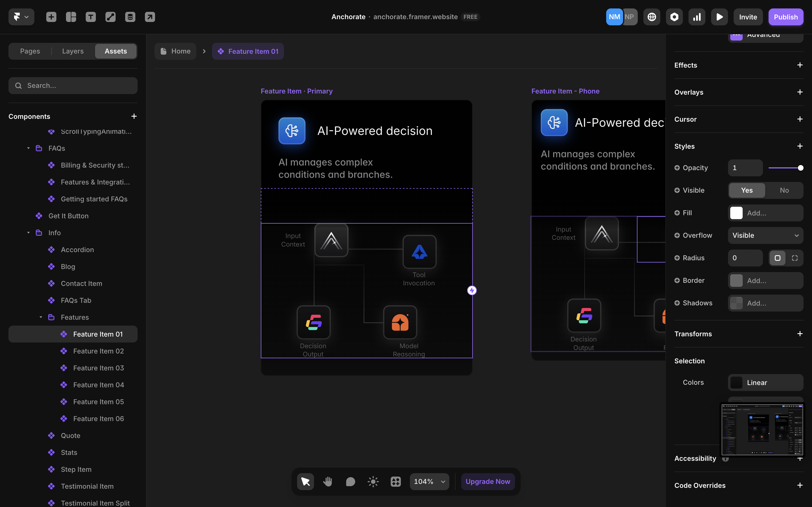
Task: Select the Text tool icon
Action: click(x=91, y=17)
